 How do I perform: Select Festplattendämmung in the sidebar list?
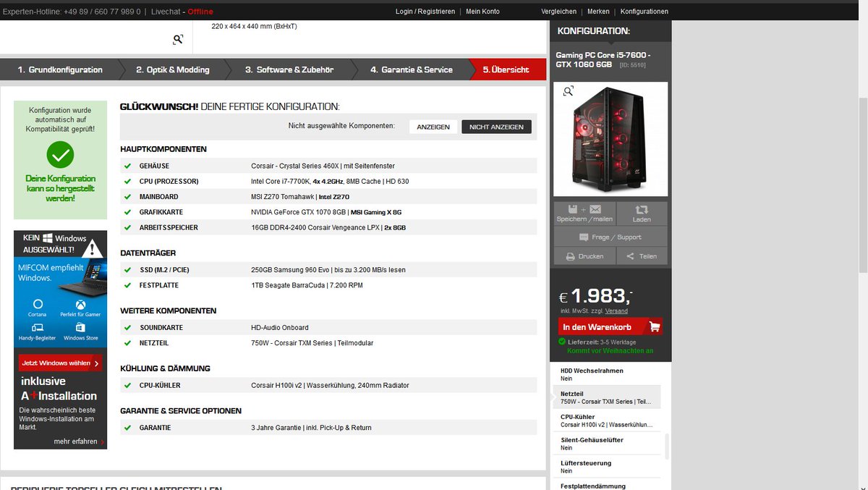coord(607,485)
